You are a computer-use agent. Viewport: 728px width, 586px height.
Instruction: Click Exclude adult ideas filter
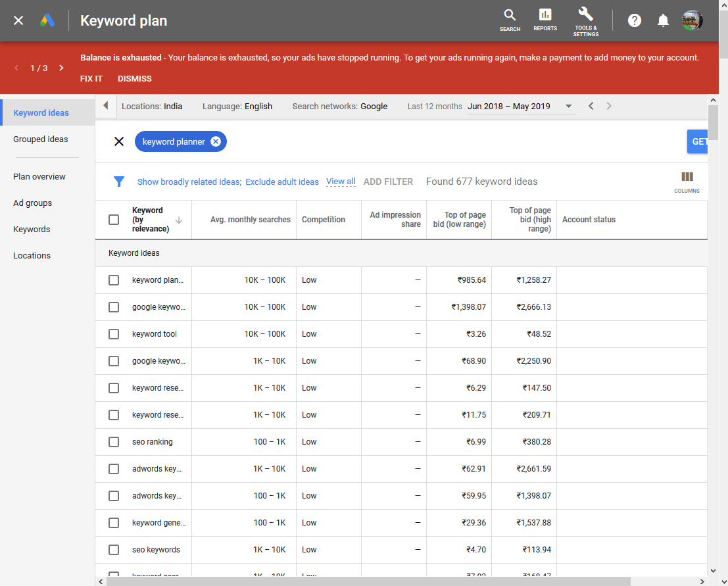(282, 182)
